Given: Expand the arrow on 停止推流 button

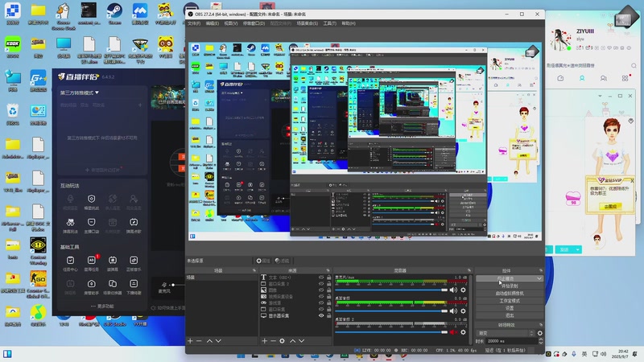Looking at the screenshot, I should pyautogui.click(x=539, y=278).
